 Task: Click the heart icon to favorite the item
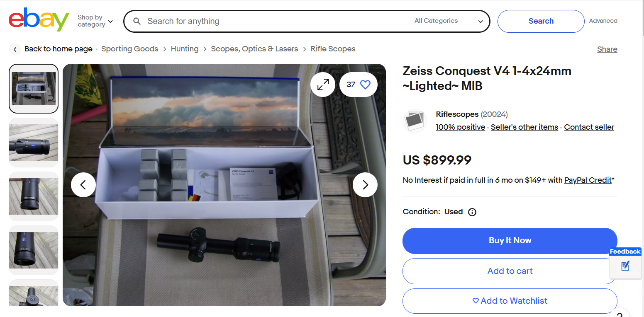[x=365, y=85]
